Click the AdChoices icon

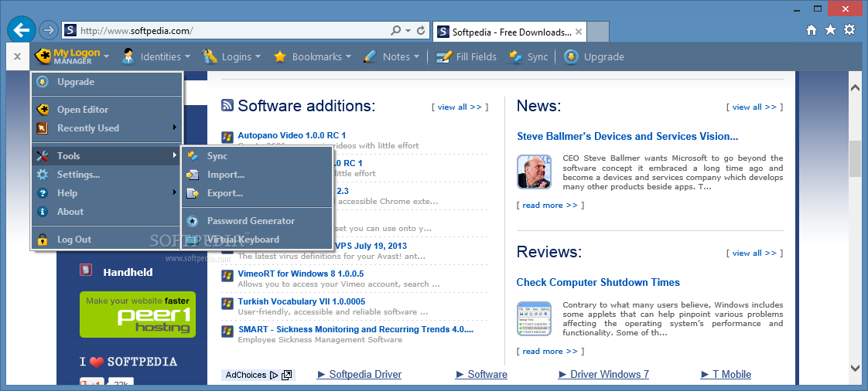274,375
